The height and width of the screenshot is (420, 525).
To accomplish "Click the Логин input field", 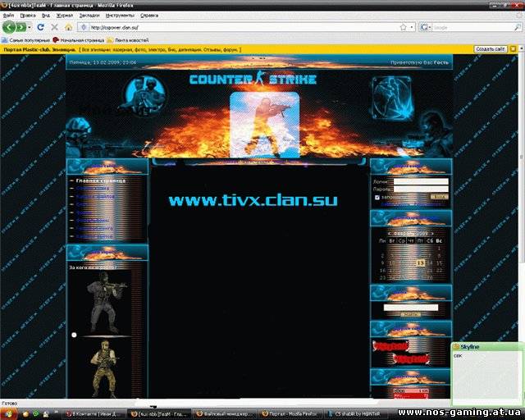I will [421, 181].
